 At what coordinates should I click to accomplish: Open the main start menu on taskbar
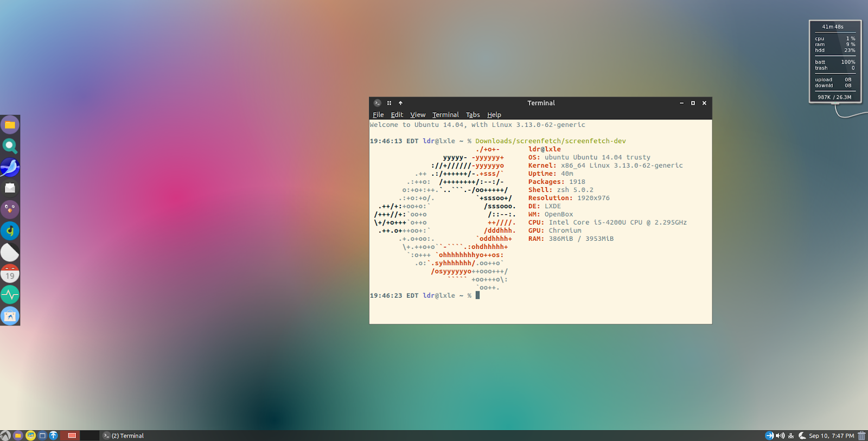(x=5, y=436)
